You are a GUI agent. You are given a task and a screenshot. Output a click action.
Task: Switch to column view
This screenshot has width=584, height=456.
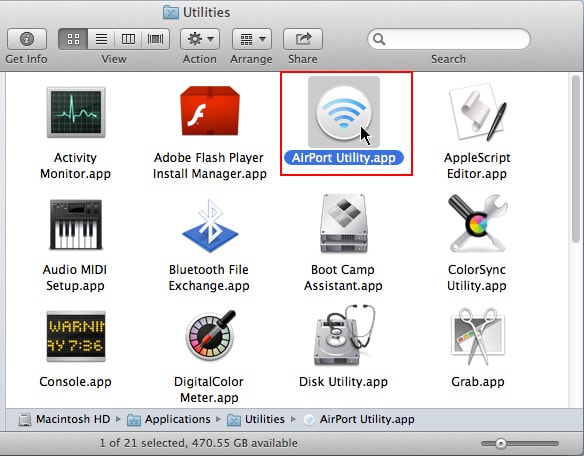[128, 39]
